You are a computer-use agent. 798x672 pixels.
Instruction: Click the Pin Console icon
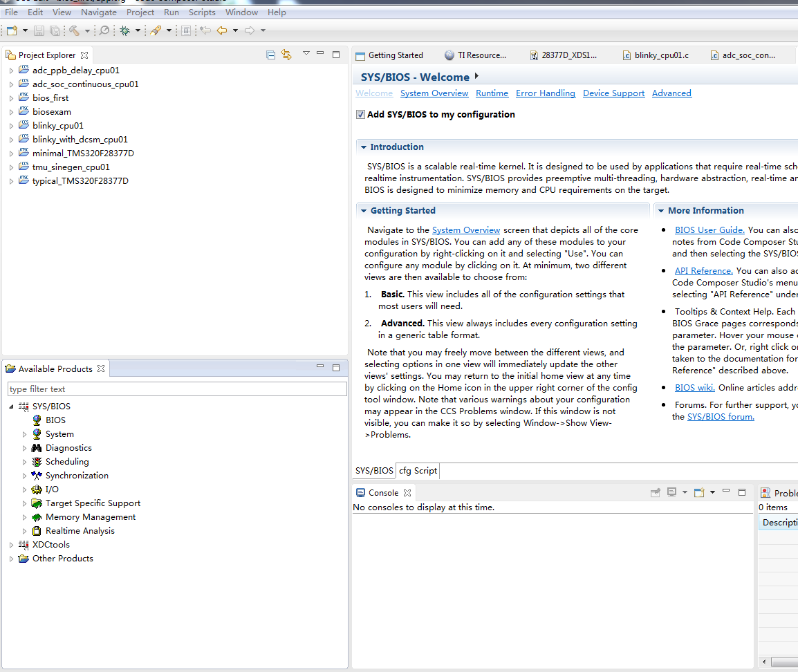[656, 492]
